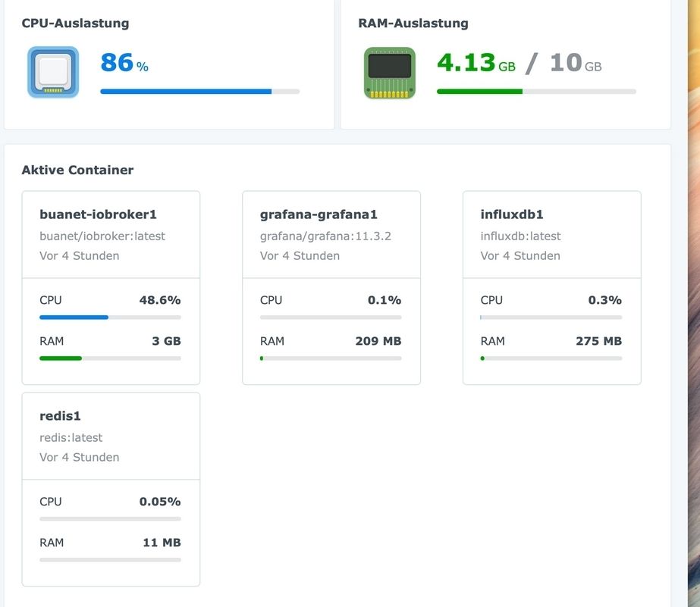Click the 11 MB RAM value

[x=162, y=543]
